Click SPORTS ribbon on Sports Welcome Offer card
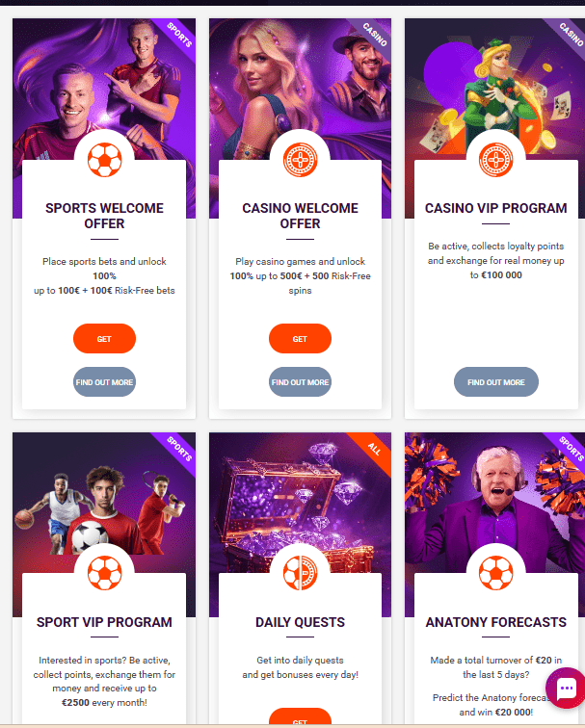This screenshot has width=585, height=728. (179, 35)
